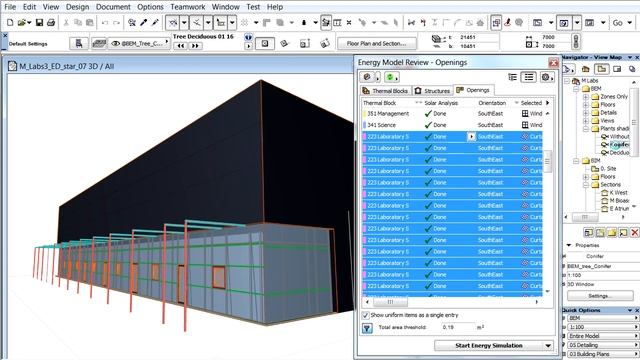
Task: Click the New document icon
Action: point(10,23)
